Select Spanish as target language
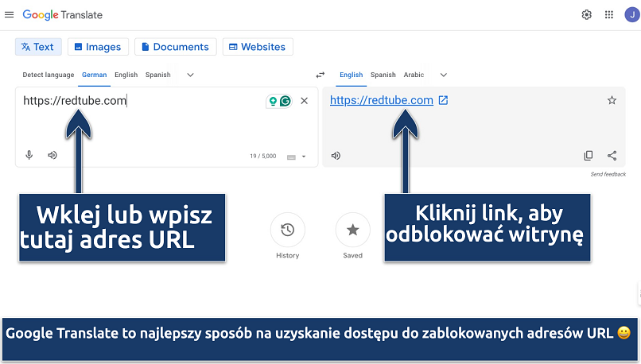 (383, 75)
